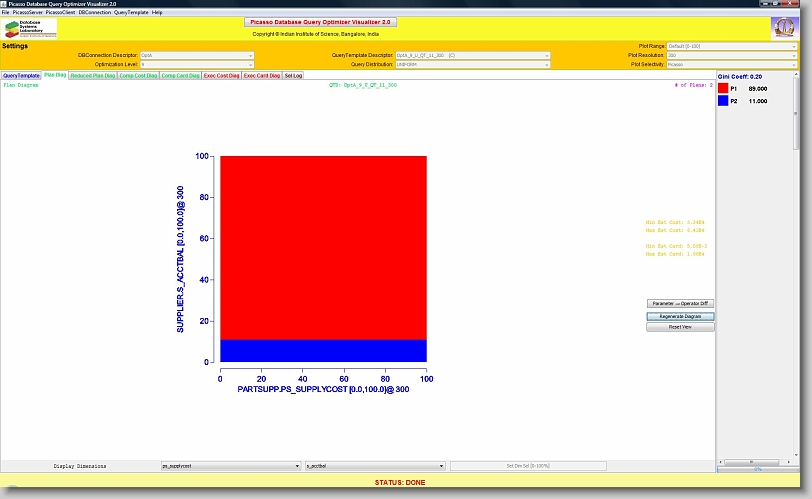The height and width of the screenshot is (499, 812).
Task: Open the Help menu
Action: [x=157, y=12]
